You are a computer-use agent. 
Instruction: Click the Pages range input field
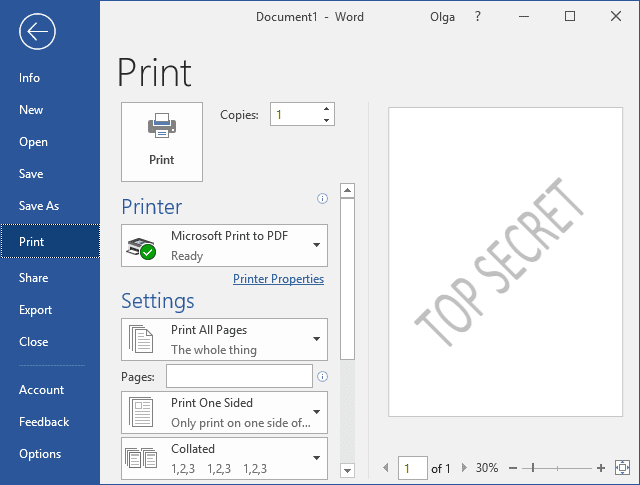[x=239, y=376]
